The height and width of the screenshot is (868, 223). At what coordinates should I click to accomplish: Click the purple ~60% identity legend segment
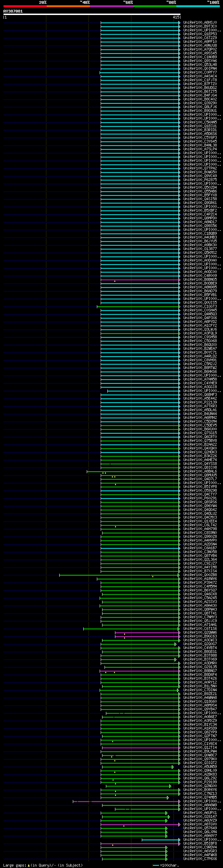click(111, 6)
